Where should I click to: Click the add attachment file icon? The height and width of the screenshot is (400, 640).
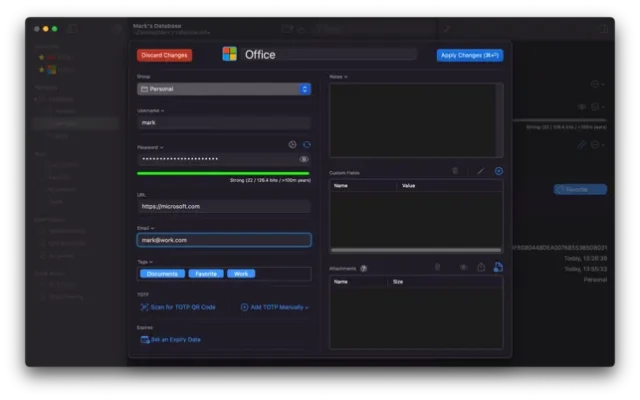[498, 267]
